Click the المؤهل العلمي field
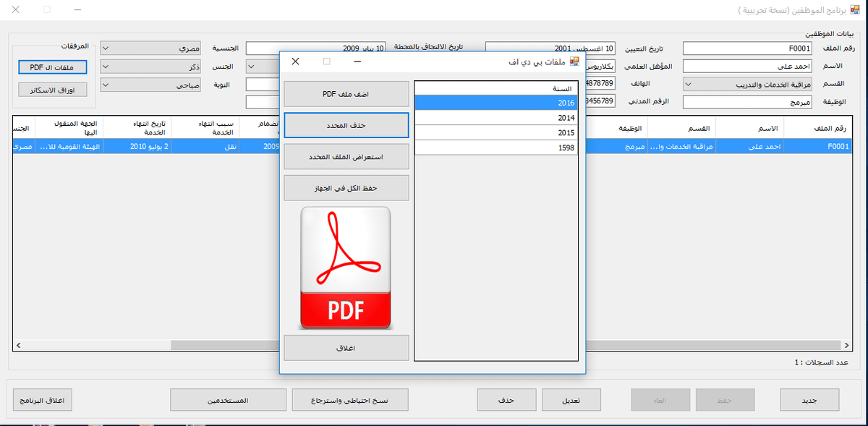 (x=601, y=67)
